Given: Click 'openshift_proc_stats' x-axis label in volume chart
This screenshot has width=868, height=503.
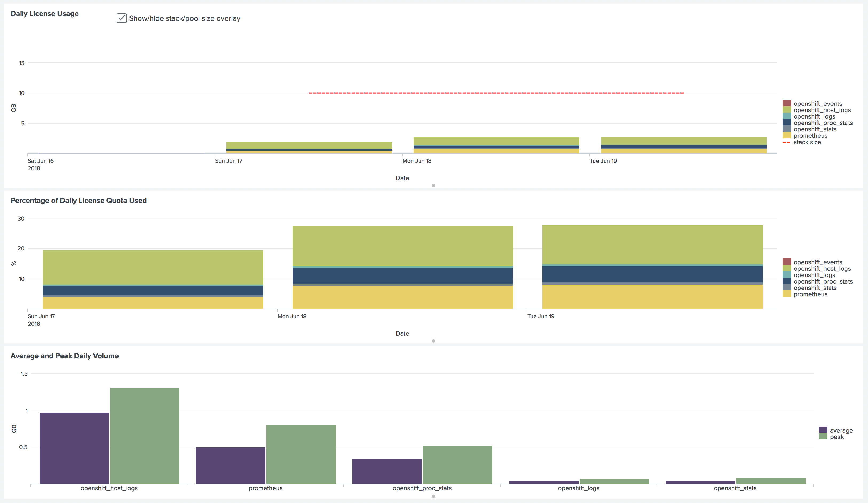Looking at the screenshot, I should [422, 488].
